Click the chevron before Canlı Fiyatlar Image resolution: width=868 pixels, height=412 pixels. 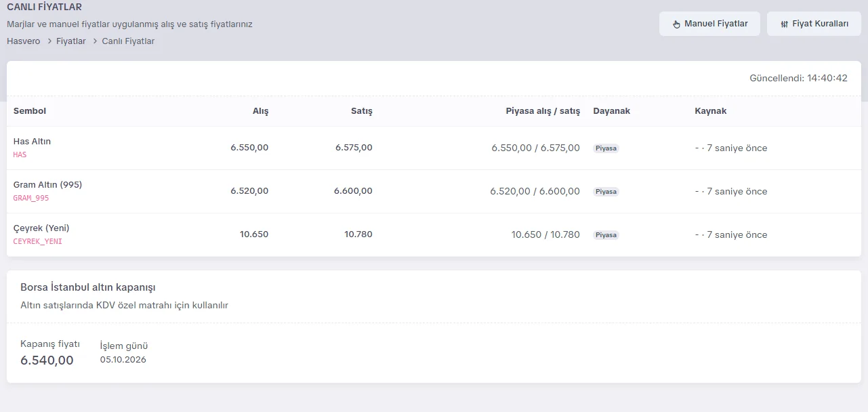pyautogui.click(x=94, y=41)
